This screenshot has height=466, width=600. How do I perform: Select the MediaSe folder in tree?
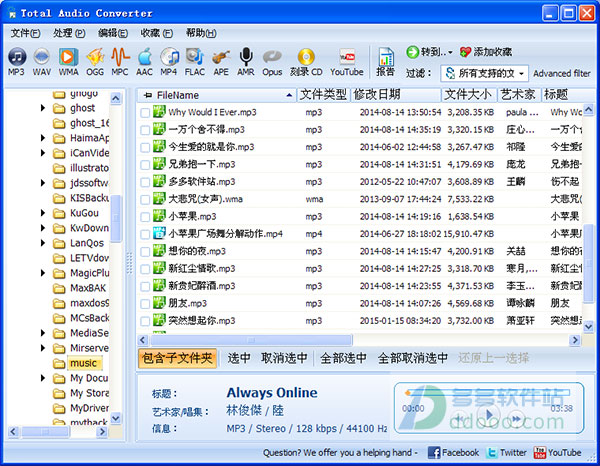[x=89, y=333]
